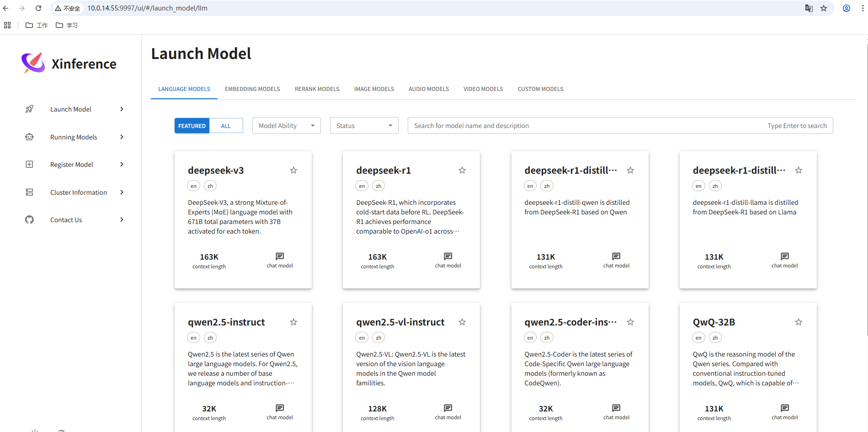868x432 pixels.
Task: Open the deepseek-v3 model card title
Action: [x=216, y=171]
